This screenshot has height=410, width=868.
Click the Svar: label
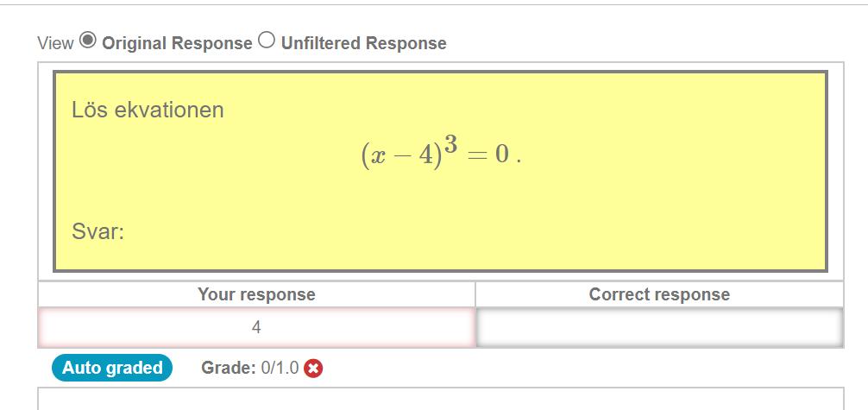98,232
